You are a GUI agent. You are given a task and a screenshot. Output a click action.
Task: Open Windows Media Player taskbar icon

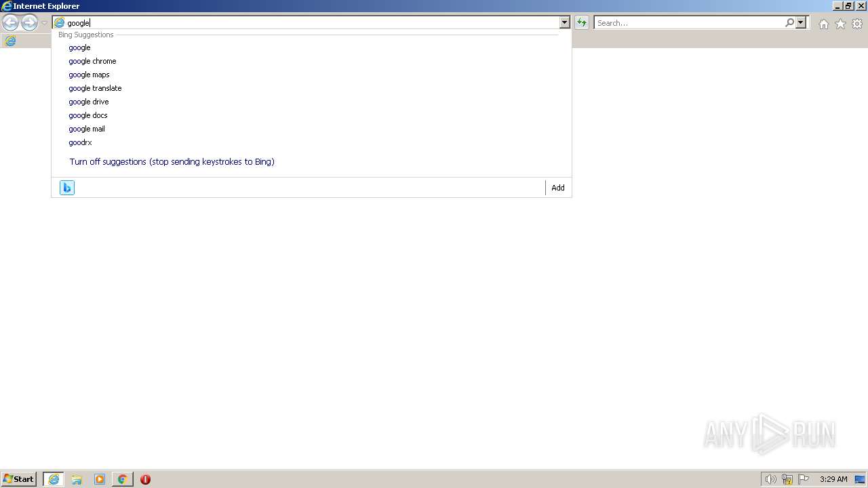tap(100, 479)
